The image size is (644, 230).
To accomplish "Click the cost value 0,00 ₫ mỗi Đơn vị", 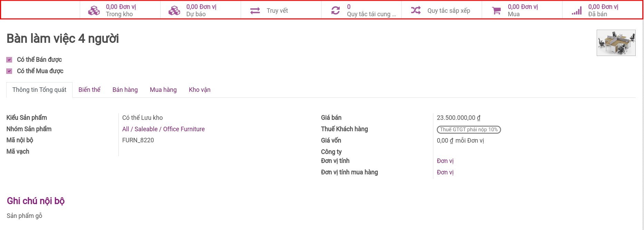I will click(460, 141).
